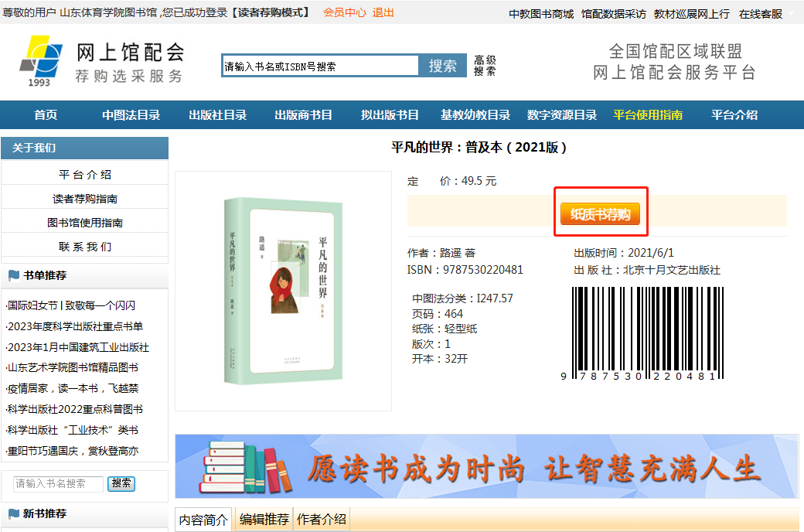The height and width of the screenshot is (532, 804).
Task: Focus the book name or ISBN search field
Action: [x=320, y=66]
